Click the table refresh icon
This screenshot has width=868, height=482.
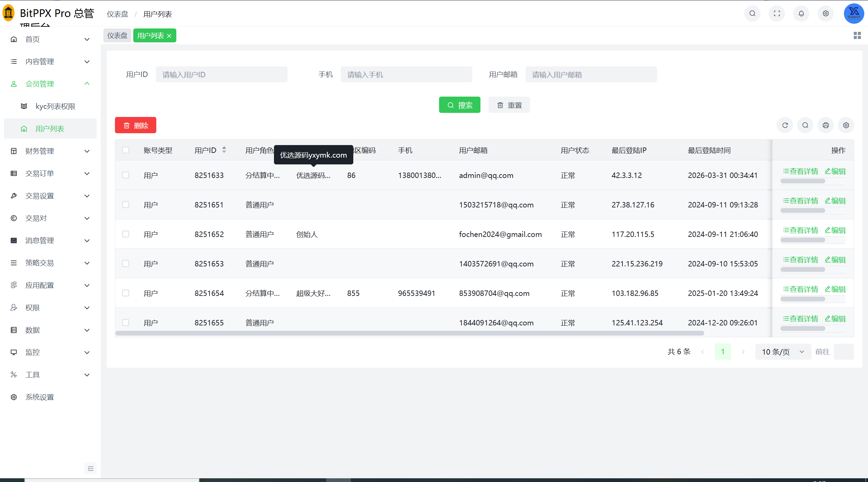[785, 125]
